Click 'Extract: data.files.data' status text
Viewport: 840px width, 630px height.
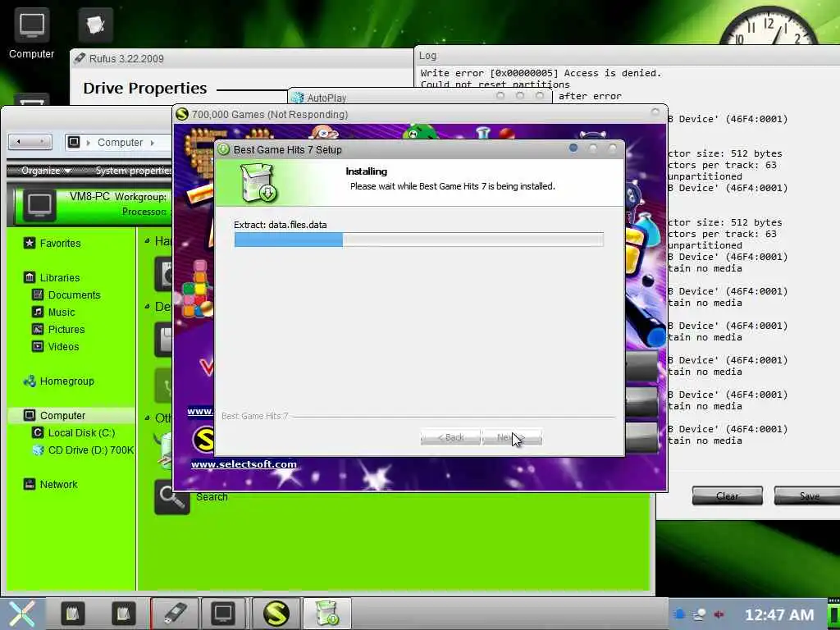tap(281, 225)
